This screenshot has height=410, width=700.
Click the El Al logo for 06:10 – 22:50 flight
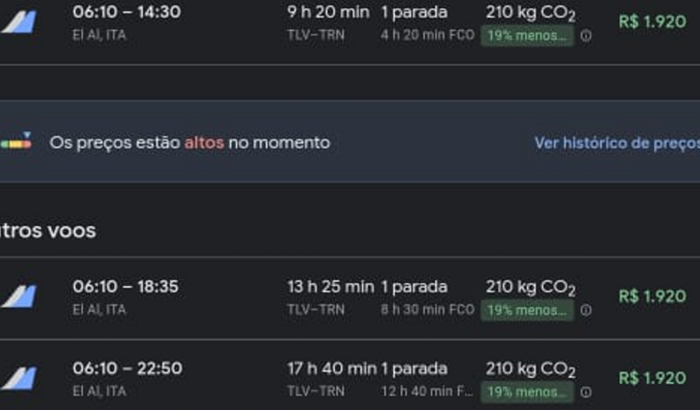coord(18,378)
